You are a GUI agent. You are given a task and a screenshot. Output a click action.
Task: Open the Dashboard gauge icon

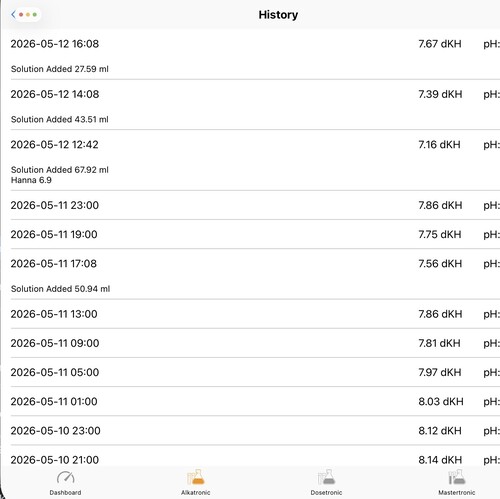(65, 477)
